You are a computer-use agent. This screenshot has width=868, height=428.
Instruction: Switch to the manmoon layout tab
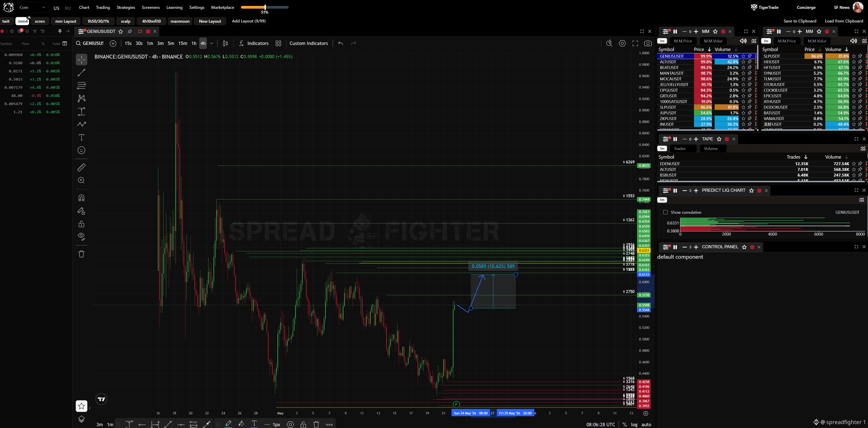(x=180, y=21)
